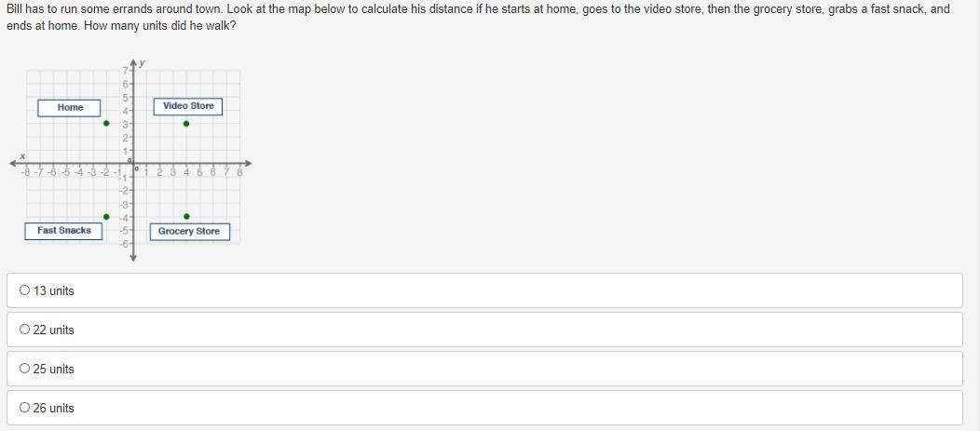Click the Fast Snacks label box
The image size is (980, 431).
[x=63, y=231]
